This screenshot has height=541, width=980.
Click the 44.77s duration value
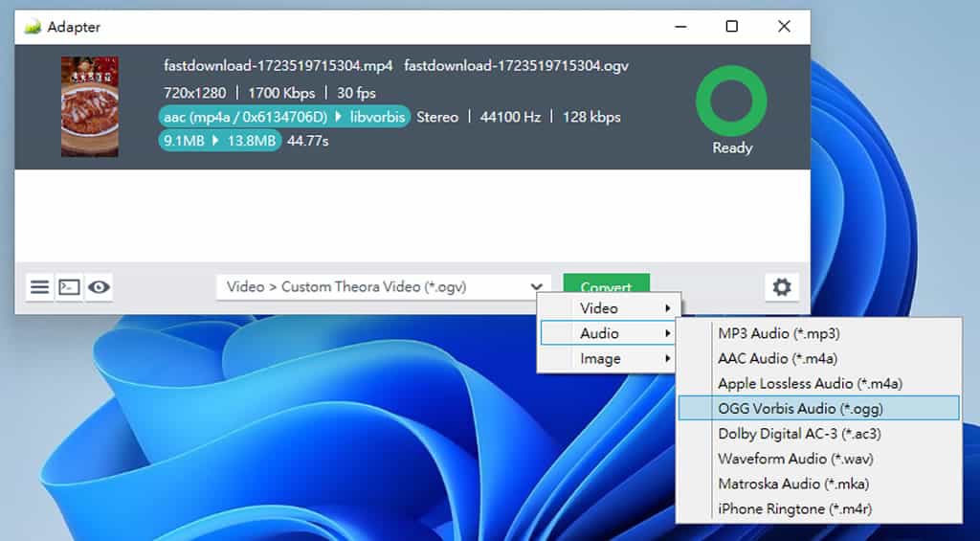(x=307, y=141)
